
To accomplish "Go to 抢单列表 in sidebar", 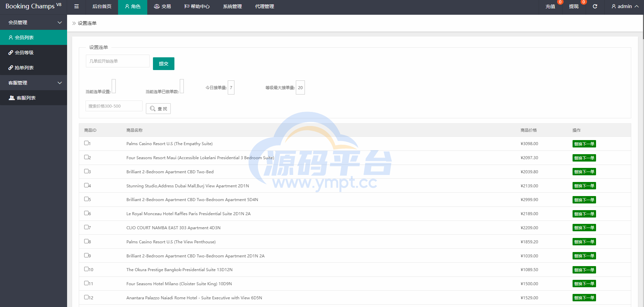I will click(34, 68).
